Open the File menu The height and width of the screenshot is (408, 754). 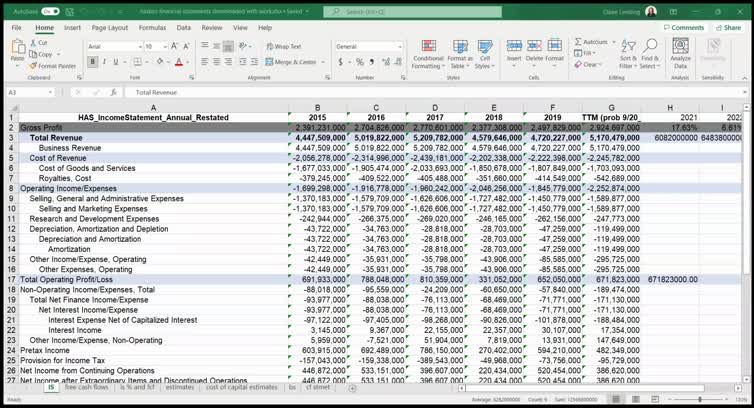pyautogui.click(x=16, y=28)
